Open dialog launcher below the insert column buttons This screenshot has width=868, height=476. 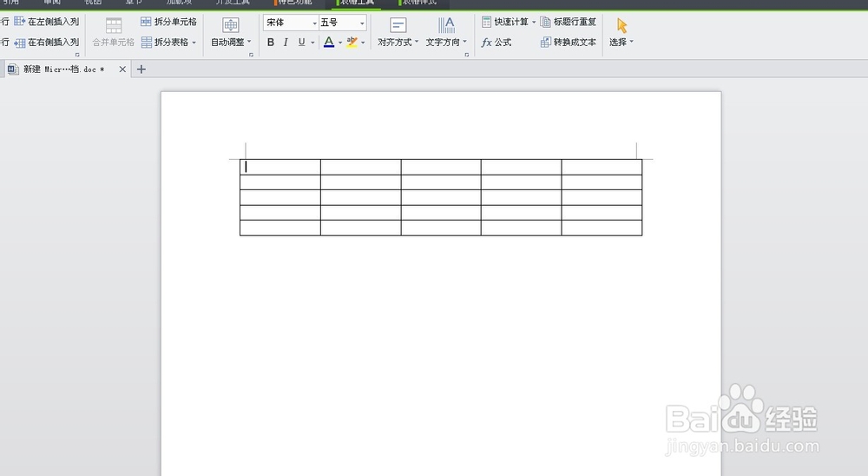tap(77, 55)
